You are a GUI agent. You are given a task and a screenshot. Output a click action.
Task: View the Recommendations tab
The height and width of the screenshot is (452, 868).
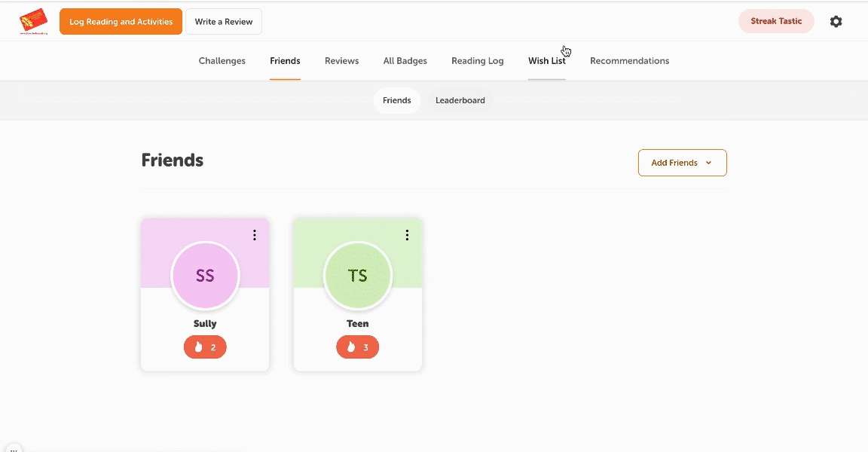tap(629, 61)
